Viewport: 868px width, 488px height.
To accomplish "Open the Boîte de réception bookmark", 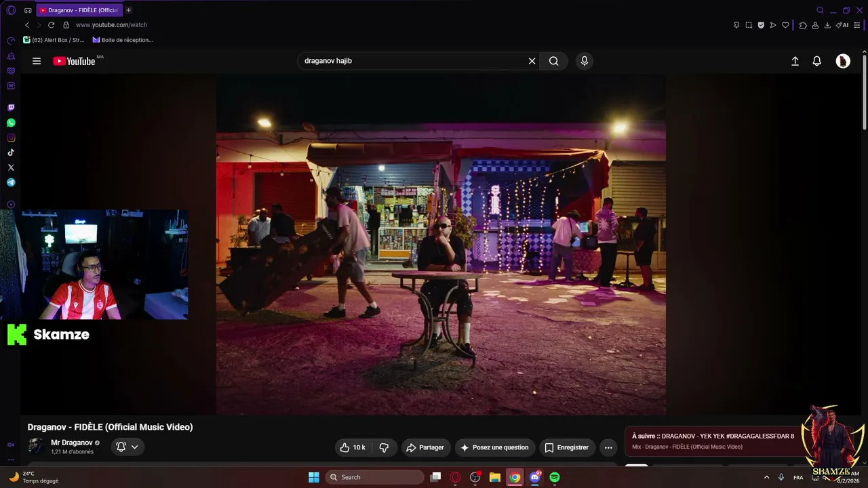I will click(x=123, y=40).
